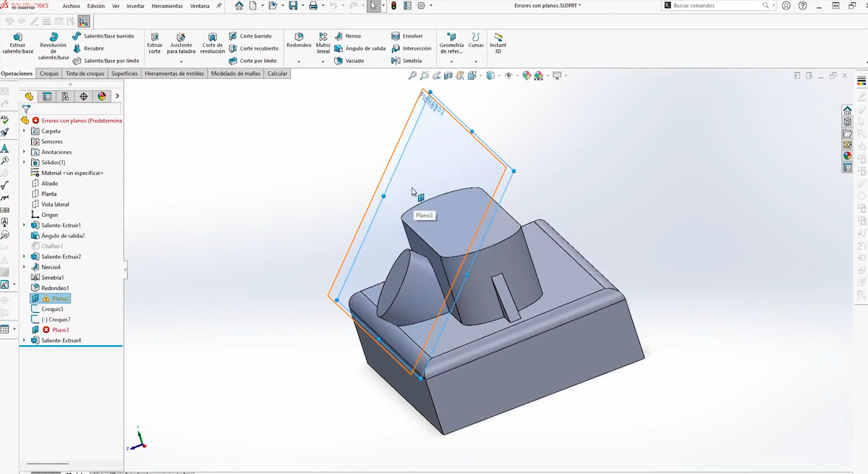The image size is (868, 474).
Task: Select Plano2 warning feature in tree
Action: [60, 298]
